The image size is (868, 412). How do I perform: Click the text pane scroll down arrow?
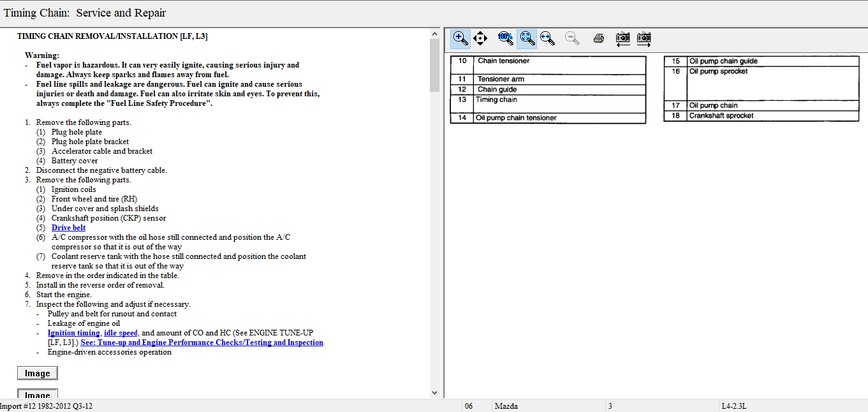click(x=435, y=393)
